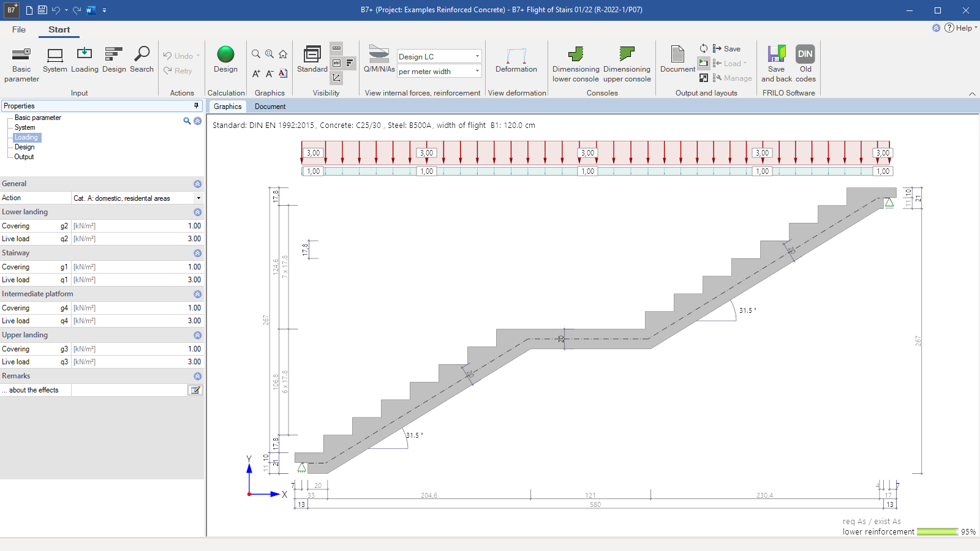Open Old codes DIN icon

click(805, 64)
